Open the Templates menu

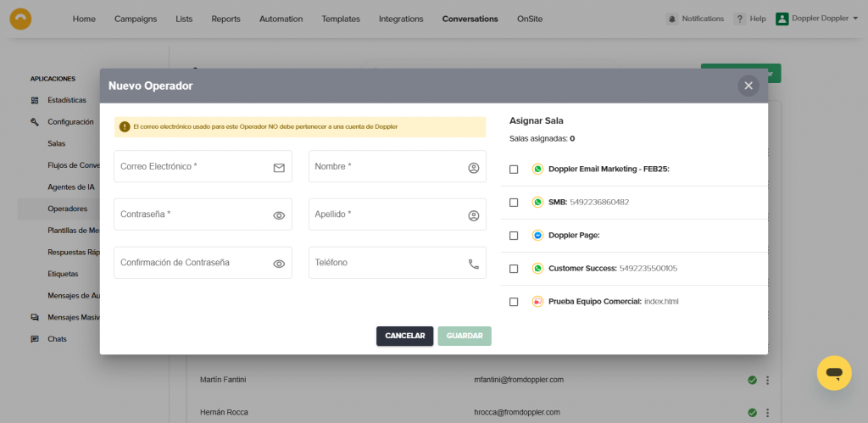pos(341,19)
